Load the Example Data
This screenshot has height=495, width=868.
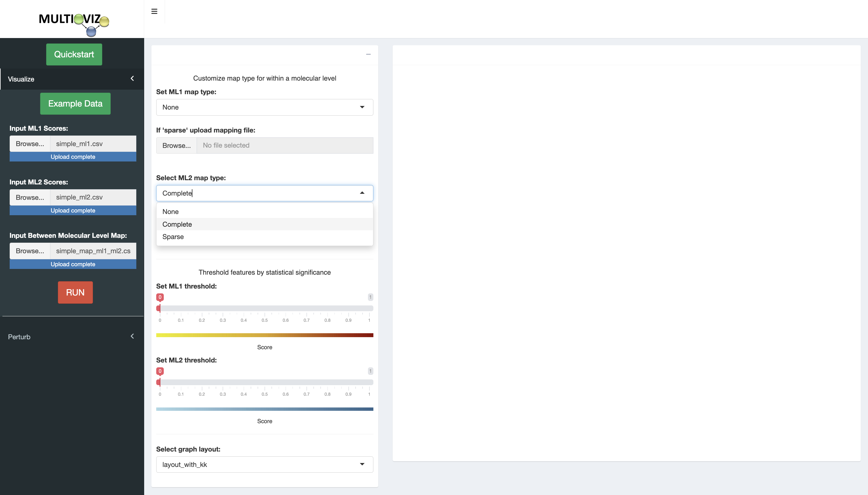point(75,103)
